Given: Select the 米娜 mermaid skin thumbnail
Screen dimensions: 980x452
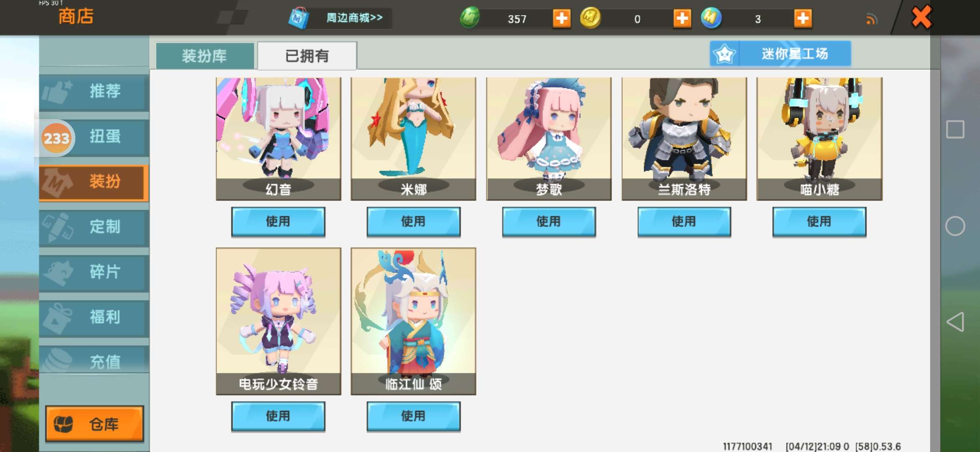Looking at the screenshot, I should (x=413, y=139).
